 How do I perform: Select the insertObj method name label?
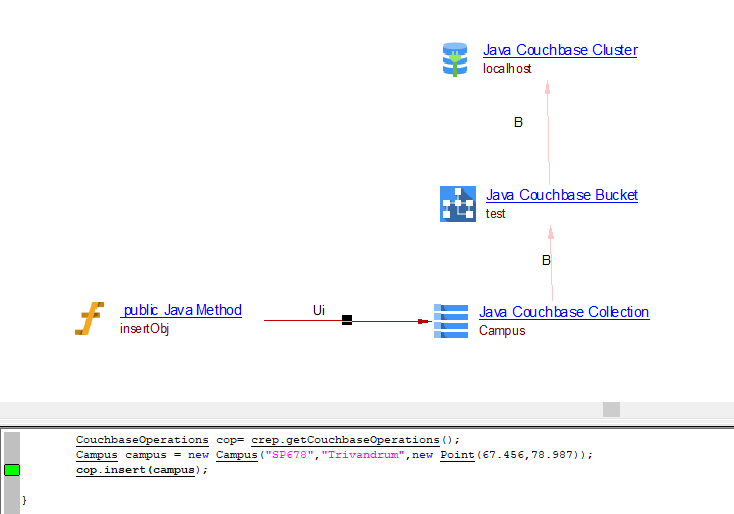[x=145, y=329]
